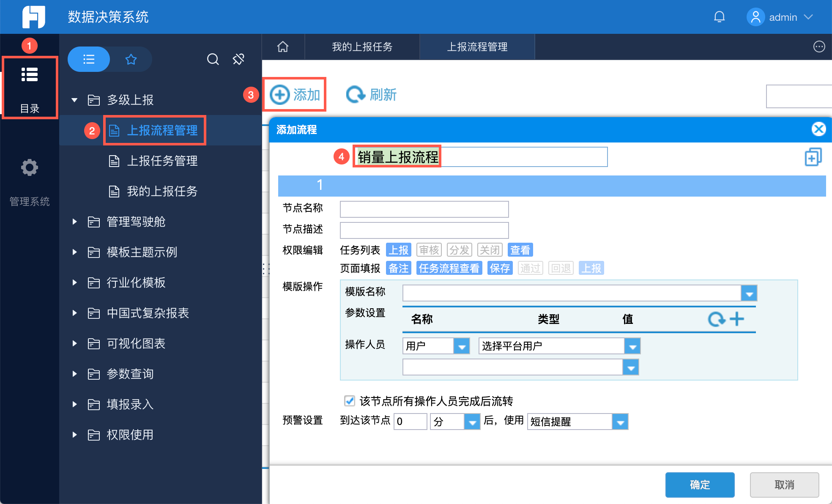Open the 模版名称 dropdown
Viewport: 832px width, 504px height.
tap(749, 293)
